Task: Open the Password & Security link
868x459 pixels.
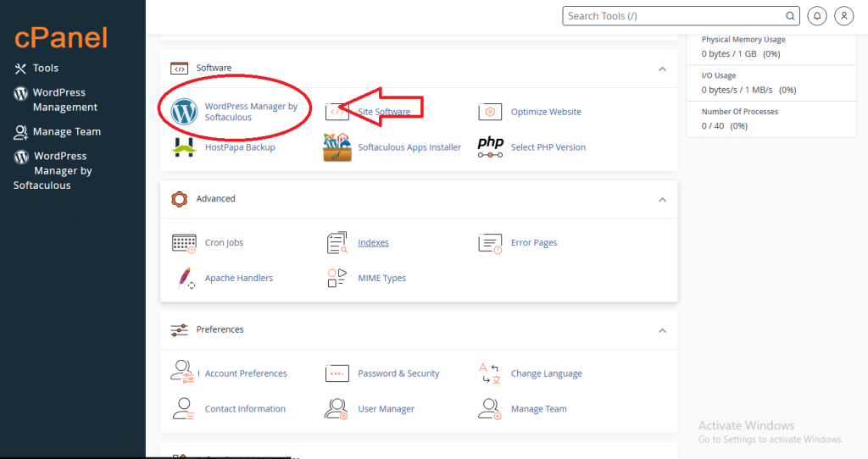Action: pyautogui.click(x=398, y=373)
